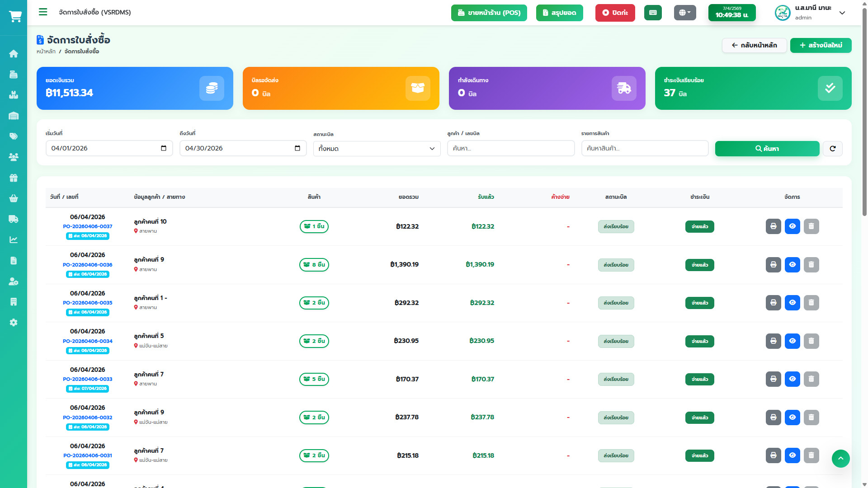Click the home icon in sidebar
This screenshot has width=868, height=488.
(x=14, y=54)
